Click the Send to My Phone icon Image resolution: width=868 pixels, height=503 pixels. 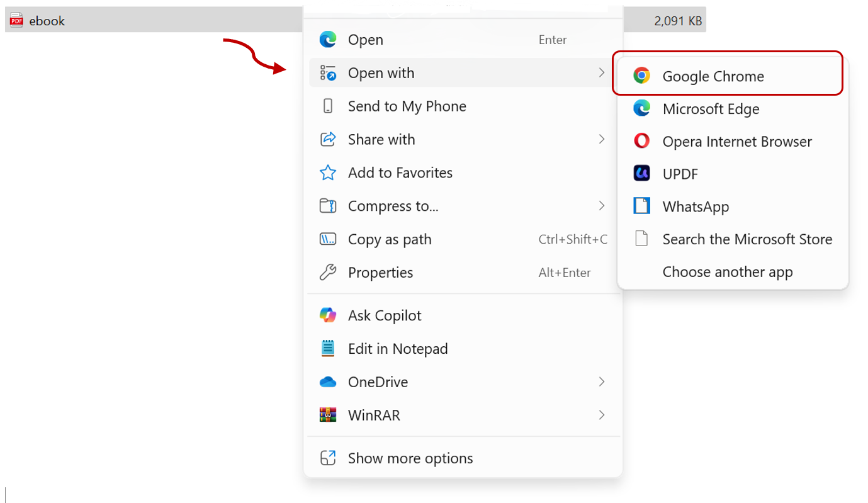(328, 106)
